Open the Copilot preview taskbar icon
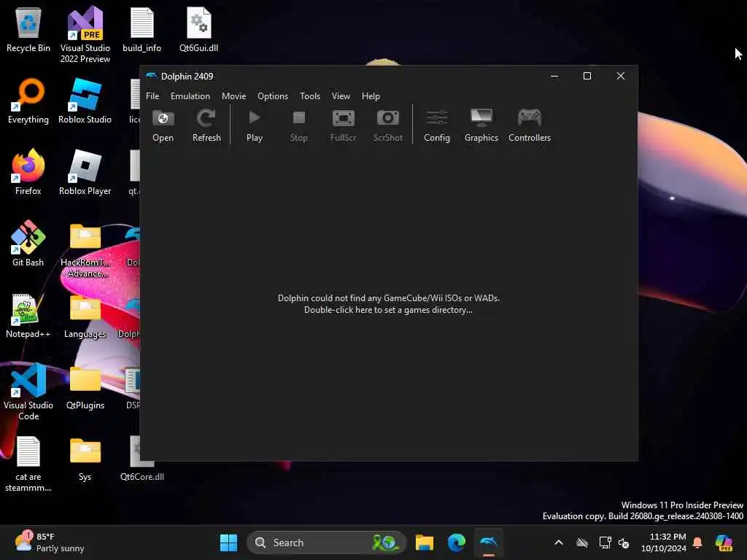747x560 pixels. point(724,542)
